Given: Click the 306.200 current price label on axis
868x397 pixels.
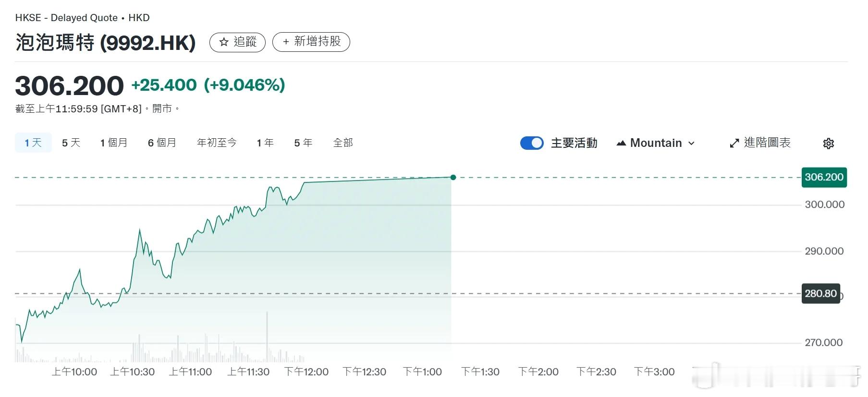Looking at the screenshot, I should click(824, 177).
